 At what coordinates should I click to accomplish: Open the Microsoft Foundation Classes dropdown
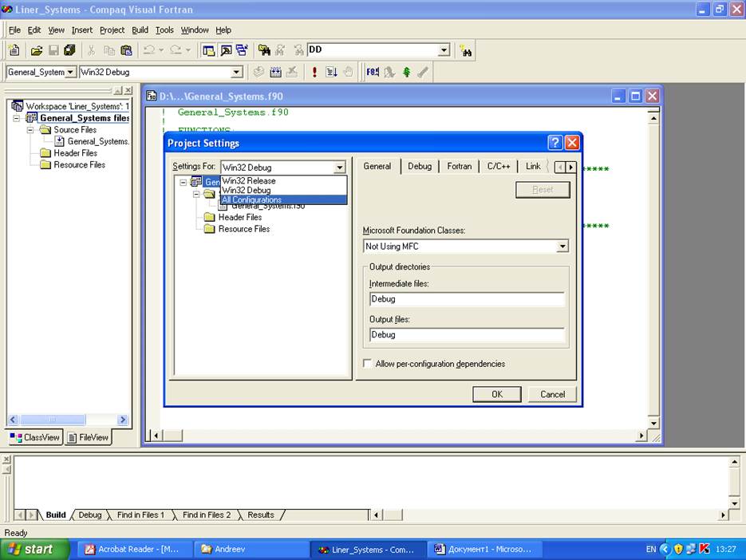point(562,246)
